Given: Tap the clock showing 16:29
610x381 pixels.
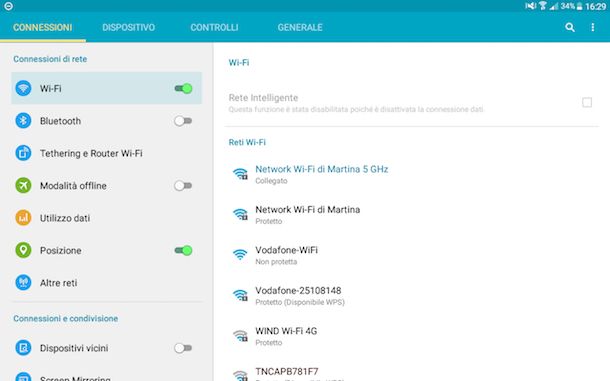Looking at the screenshot, I should click(x=595, y=6).
